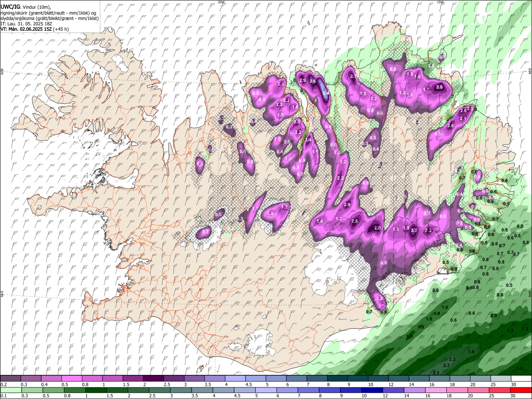Screen dimensions: 532x399
Task: Click the '3.6' snowfall value on the map
Action: coord(313,81)
